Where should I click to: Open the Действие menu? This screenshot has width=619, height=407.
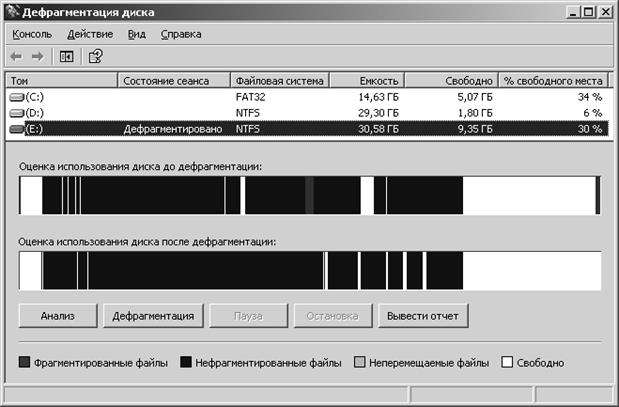(x=90, y=34)
